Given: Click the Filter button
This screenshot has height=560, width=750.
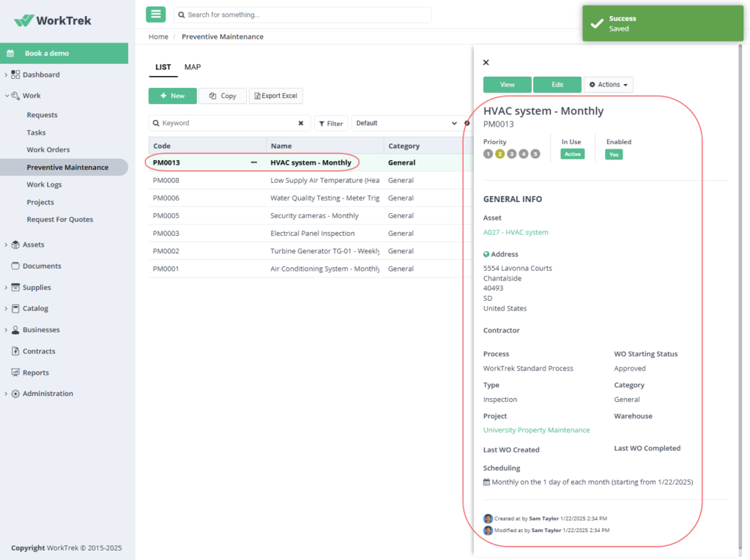Looking at the screenshot, I should coord(331,124).
